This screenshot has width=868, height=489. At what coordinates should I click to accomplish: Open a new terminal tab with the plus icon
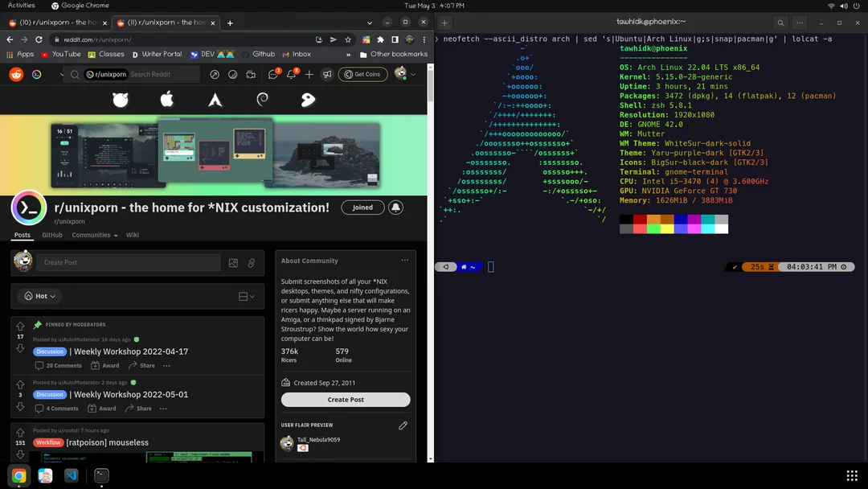point(444,23)
